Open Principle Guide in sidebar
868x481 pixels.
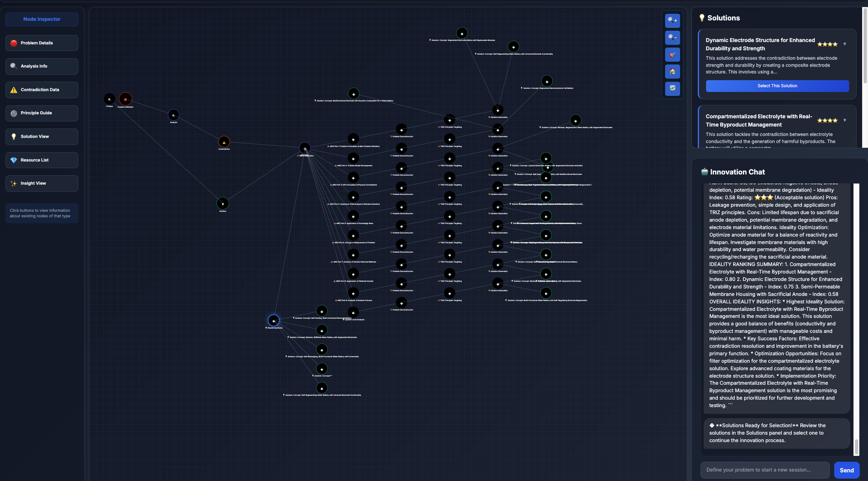click(42, 113)
